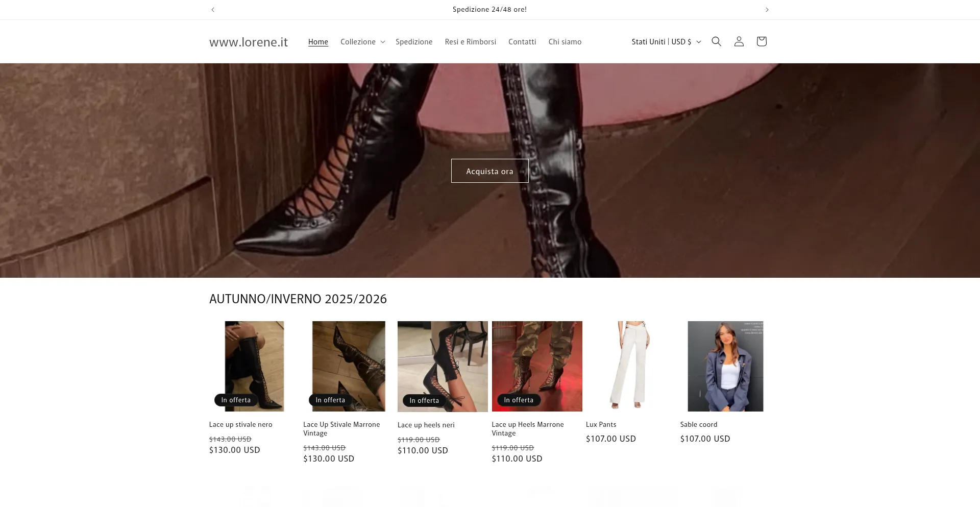
Task: Navigate to the Contatti page
Action: (522, 42)
